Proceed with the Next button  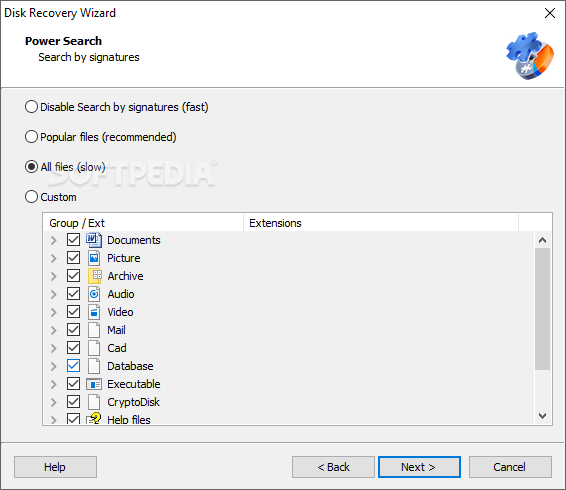419,467
